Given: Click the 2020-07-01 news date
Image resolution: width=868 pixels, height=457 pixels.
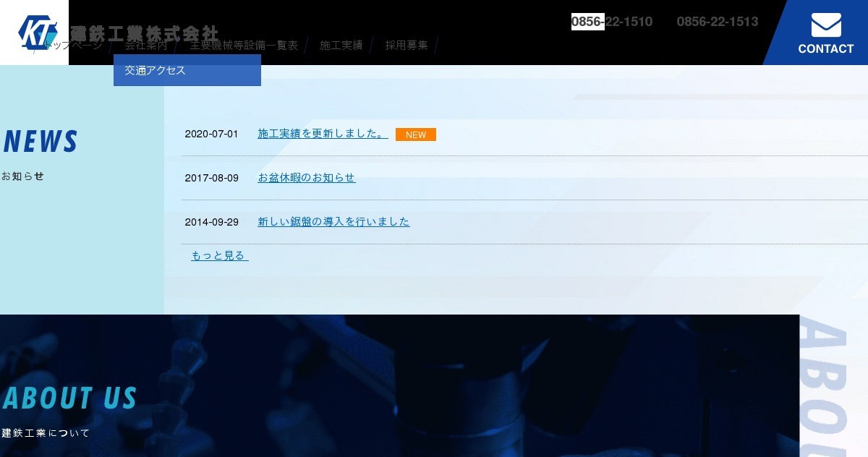Looking at the screenshot, I should pyautogui.click(x=211, y=134).
